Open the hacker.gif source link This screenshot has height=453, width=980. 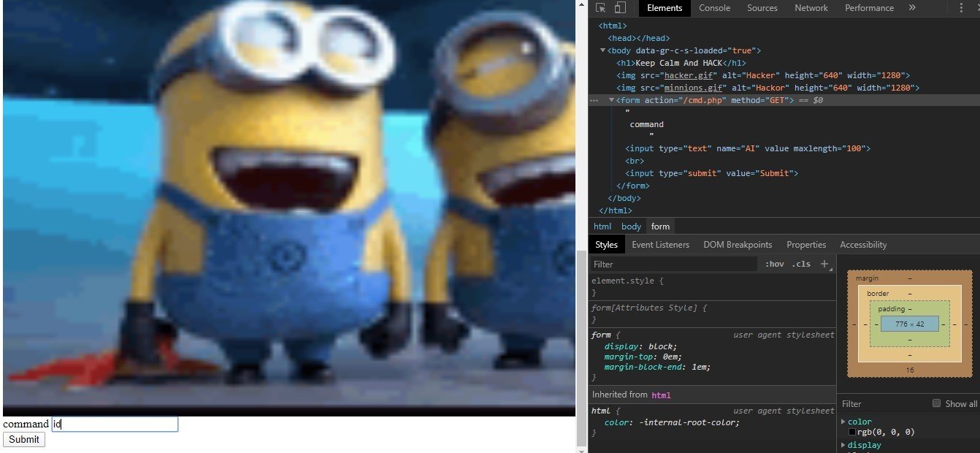(689, 75)
